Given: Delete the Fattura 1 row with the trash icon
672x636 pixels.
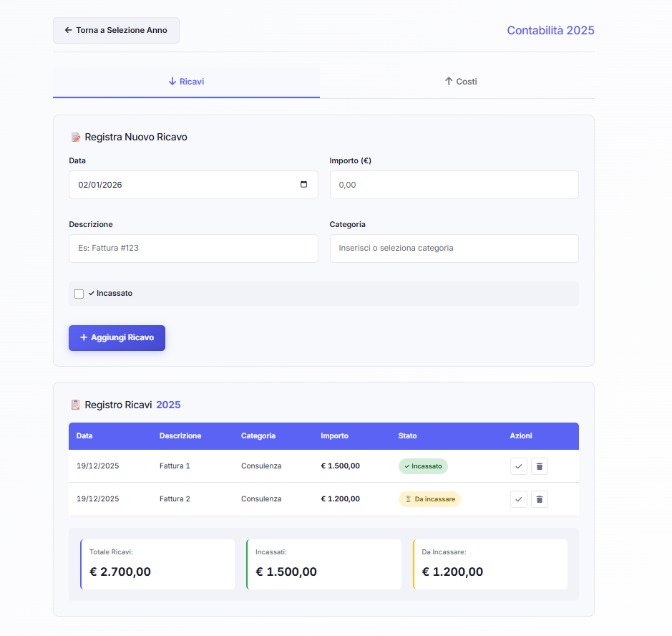Looking at the screenshot, I should [x=540, y=466].
